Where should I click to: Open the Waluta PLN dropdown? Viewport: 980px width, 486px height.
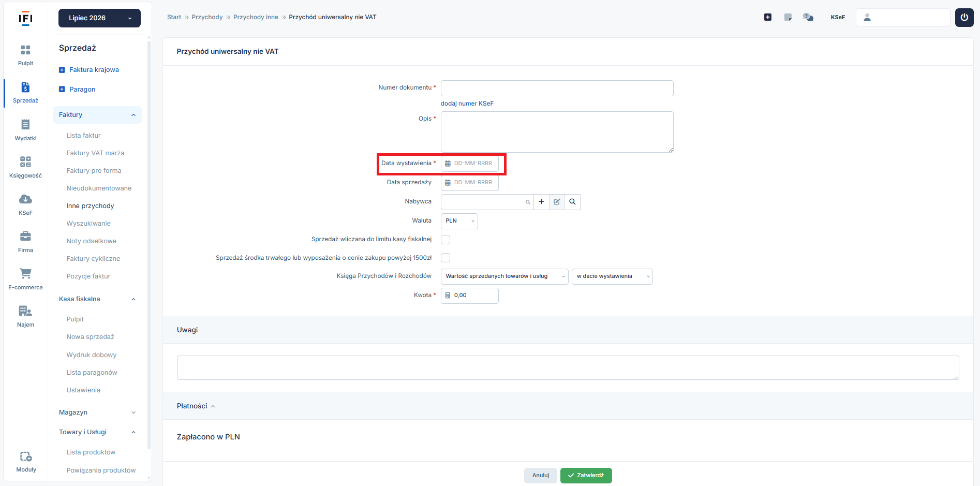(x=459, y=221)
